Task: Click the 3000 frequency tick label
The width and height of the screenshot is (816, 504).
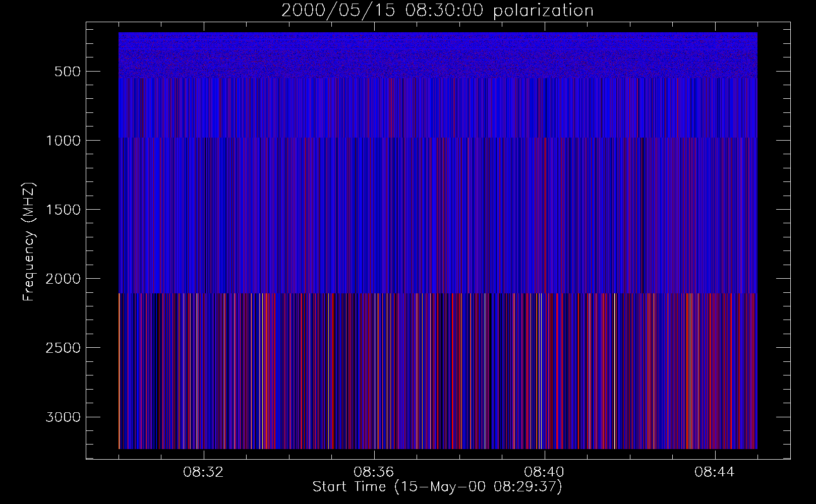Action: click(63, 417)
